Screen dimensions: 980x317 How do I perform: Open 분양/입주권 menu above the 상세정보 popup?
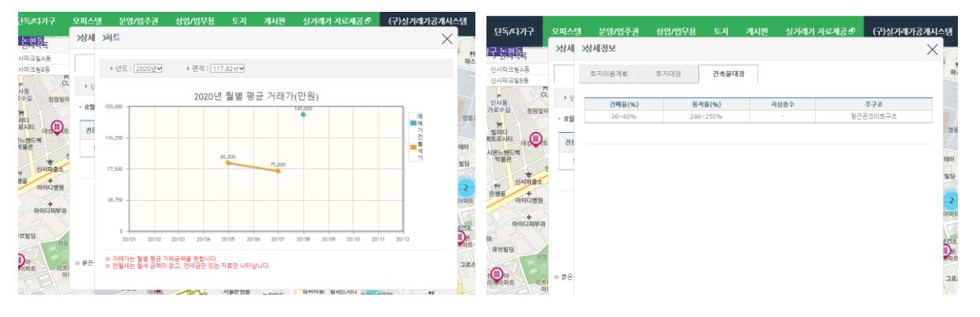click(620, 32)
